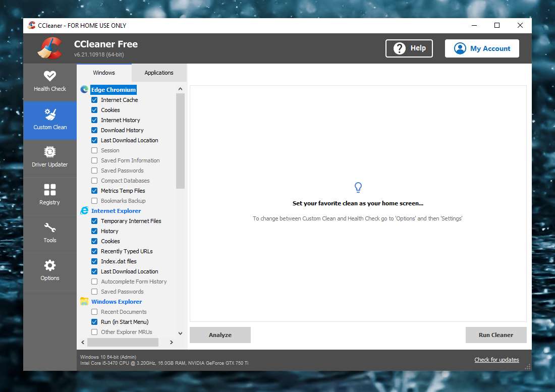Click the CCleaner logo in header

50,48
